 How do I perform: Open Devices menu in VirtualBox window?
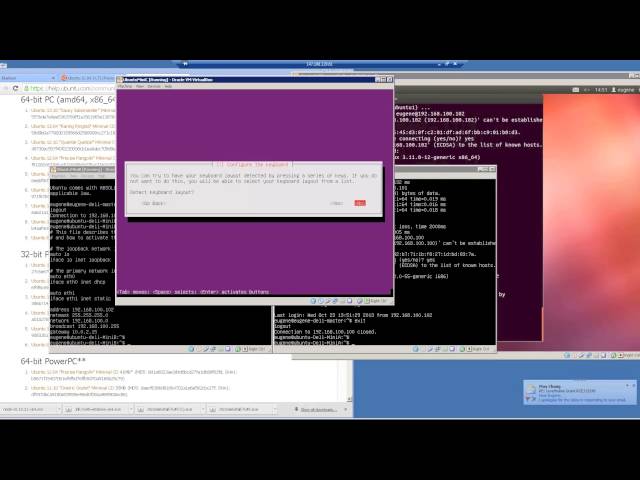tap(154, 86)
